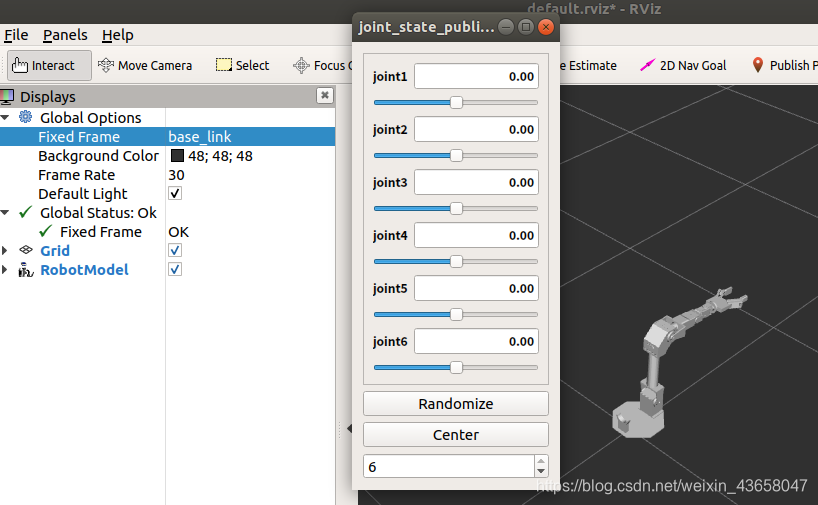818x505 pixels.
Task: Select the Fixed Frame row
Action: tap(167, 137)
